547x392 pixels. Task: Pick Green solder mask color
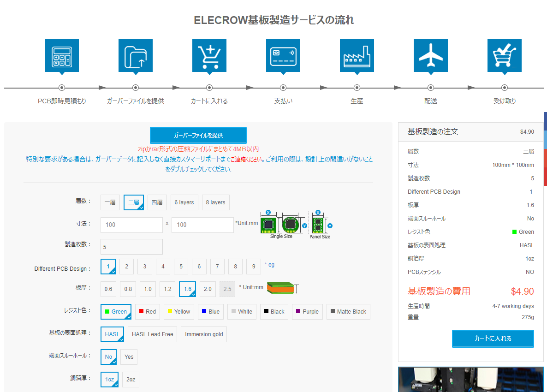[x=116, y=312]
